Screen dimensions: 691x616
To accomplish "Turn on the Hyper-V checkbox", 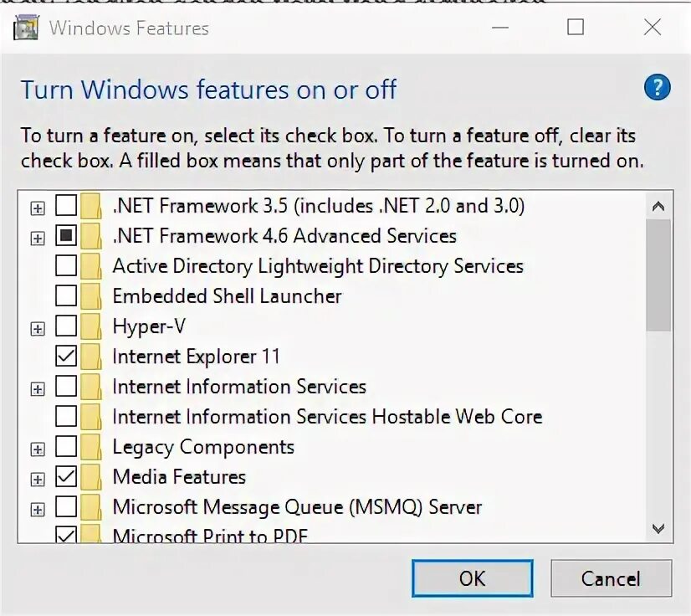I will (x=66, y=326).
